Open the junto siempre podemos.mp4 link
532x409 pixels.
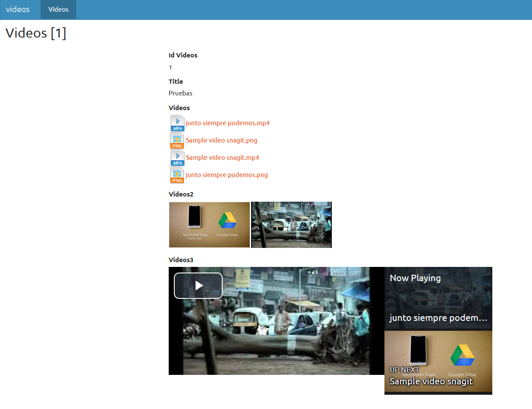(x=227, y=123)
